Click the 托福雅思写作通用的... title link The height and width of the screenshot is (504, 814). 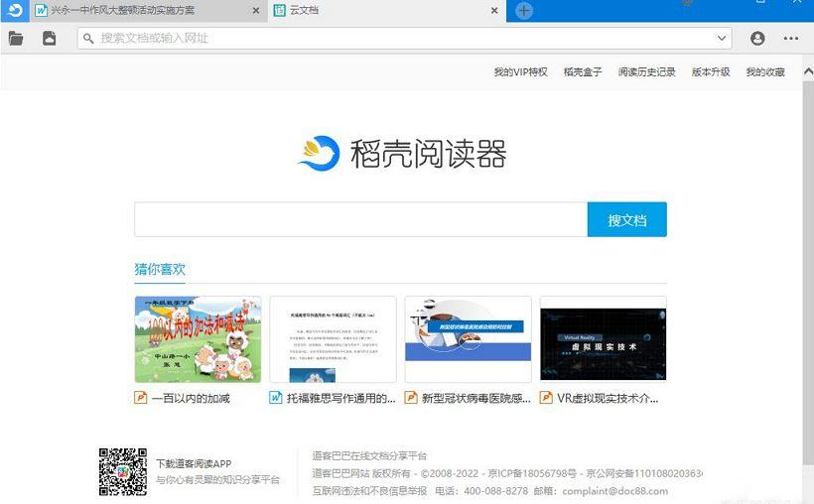click(x=341, y=398)
